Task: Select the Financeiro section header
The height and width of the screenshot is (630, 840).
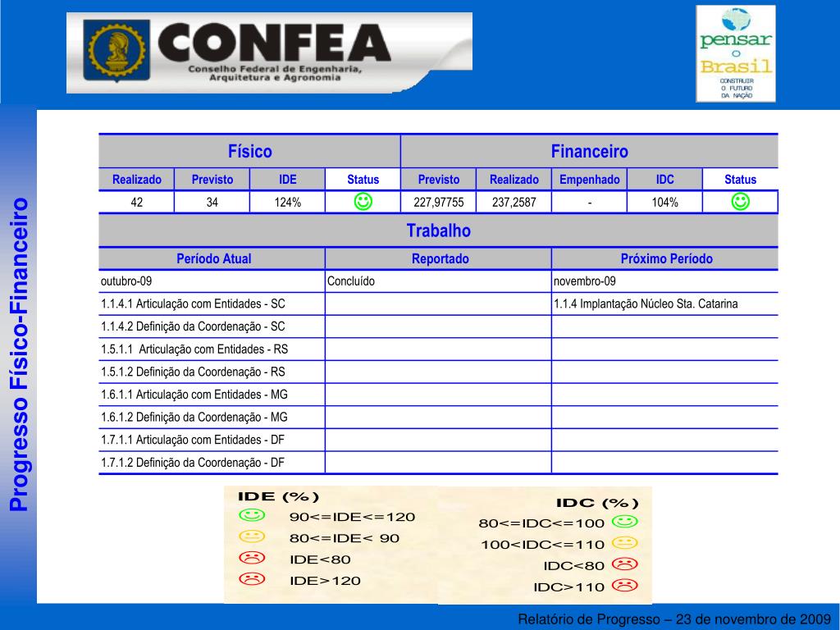Action: (589, 151)
